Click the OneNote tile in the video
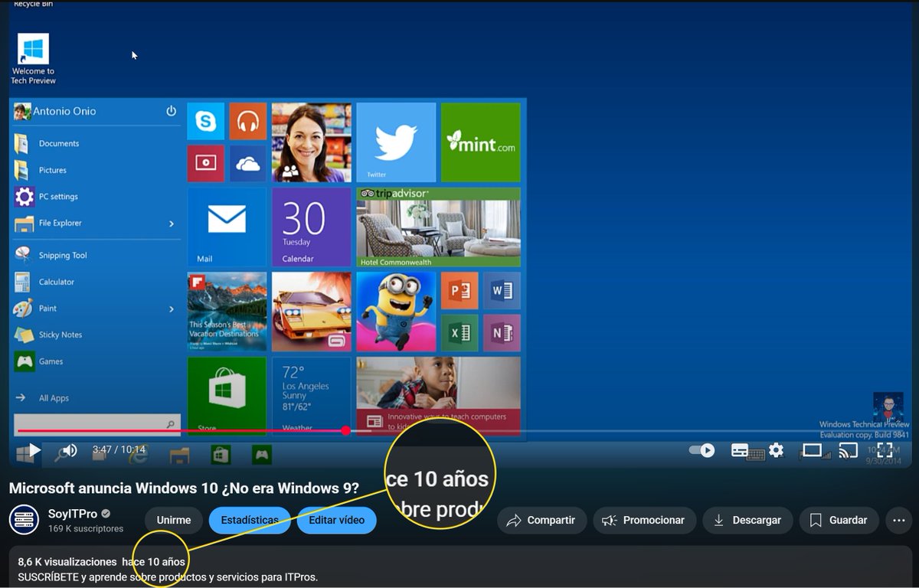Image resolution: width=919 pixels, height=588 pixels. coord(502,333)
